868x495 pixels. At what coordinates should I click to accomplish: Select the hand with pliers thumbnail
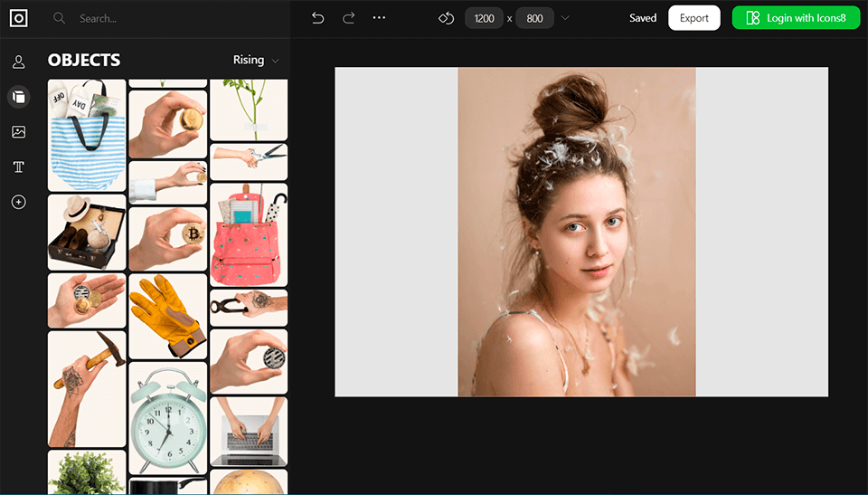click(x=249, y=308)
